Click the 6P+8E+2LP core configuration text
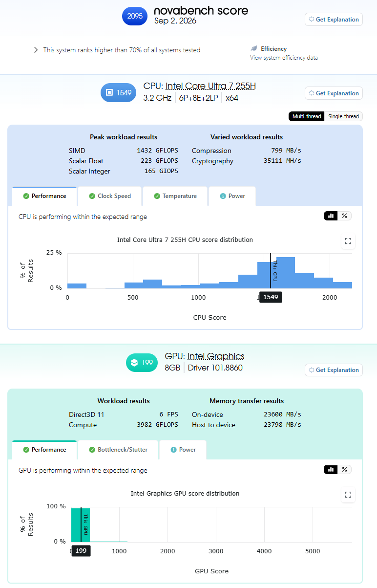 coord(198,98)
